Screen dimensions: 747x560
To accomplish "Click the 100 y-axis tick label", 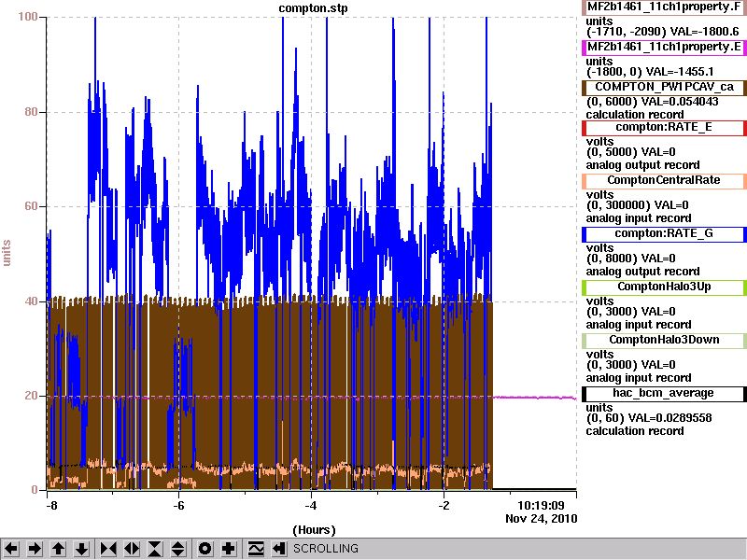I will coord(28,17).
